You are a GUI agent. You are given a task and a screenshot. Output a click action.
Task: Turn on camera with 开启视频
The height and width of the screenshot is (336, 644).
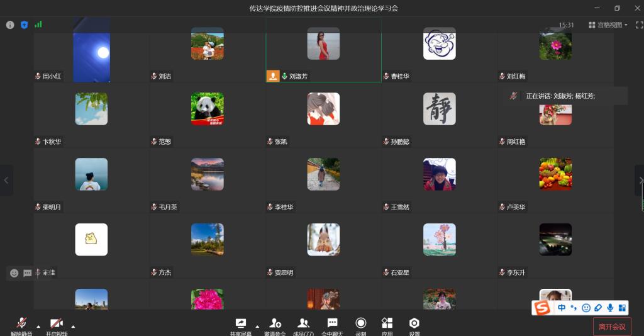[x=56, y=327]
